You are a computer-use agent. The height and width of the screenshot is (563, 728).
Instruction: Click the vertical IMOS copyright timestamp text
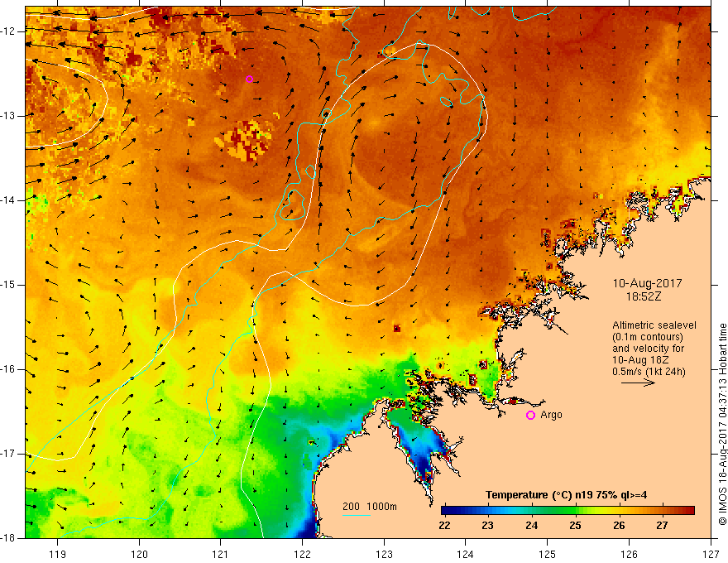pyautogui.click(x=722, y=425)
